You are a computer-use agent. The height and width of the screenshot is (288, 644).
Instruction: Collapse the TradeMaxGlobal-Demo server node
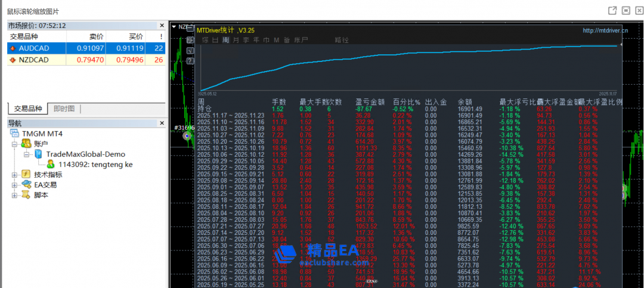26,154
